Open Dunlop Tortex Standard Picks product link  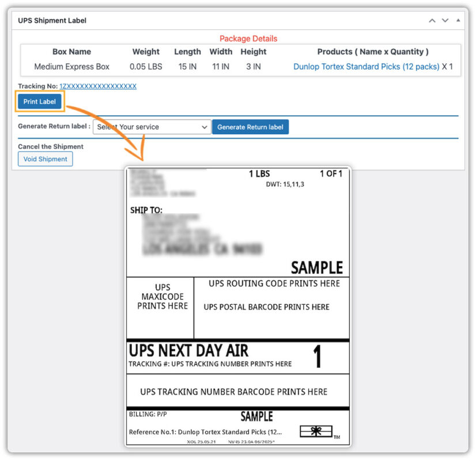(366, 66)
